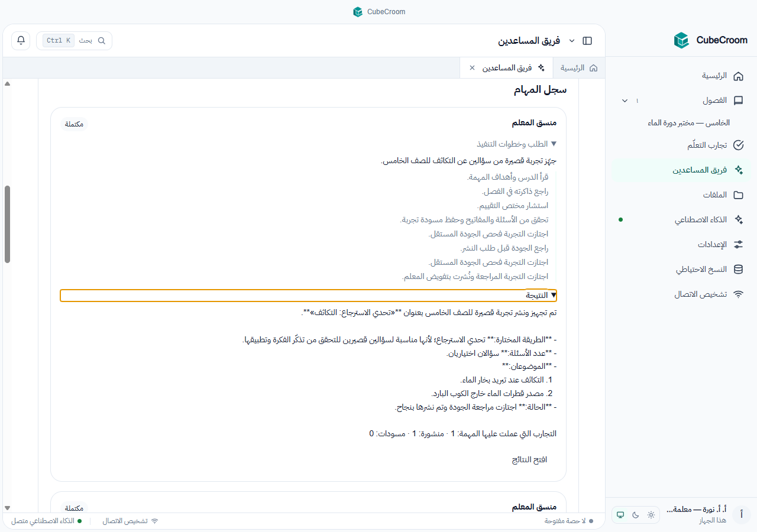Collapse the الفصول section chevron
757x532 pixels.
(625, 101)
